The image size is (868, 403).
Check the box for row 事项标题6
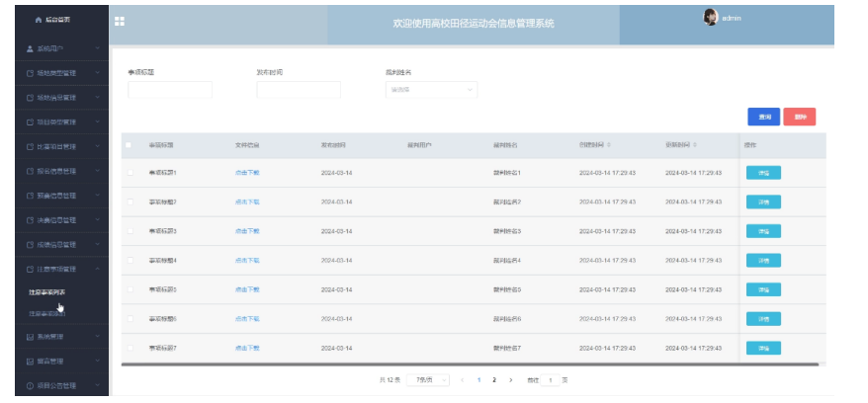coord(130,319)
